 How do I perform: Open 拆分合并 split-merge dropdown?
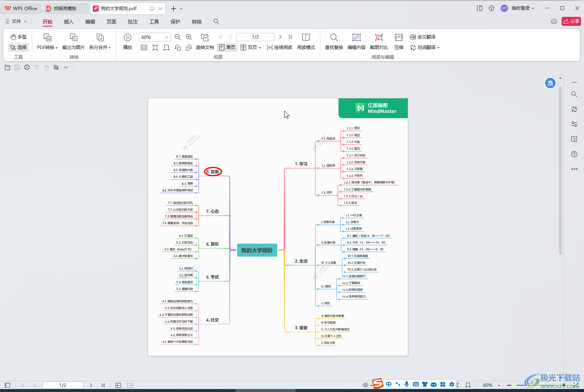click(100, 42)
